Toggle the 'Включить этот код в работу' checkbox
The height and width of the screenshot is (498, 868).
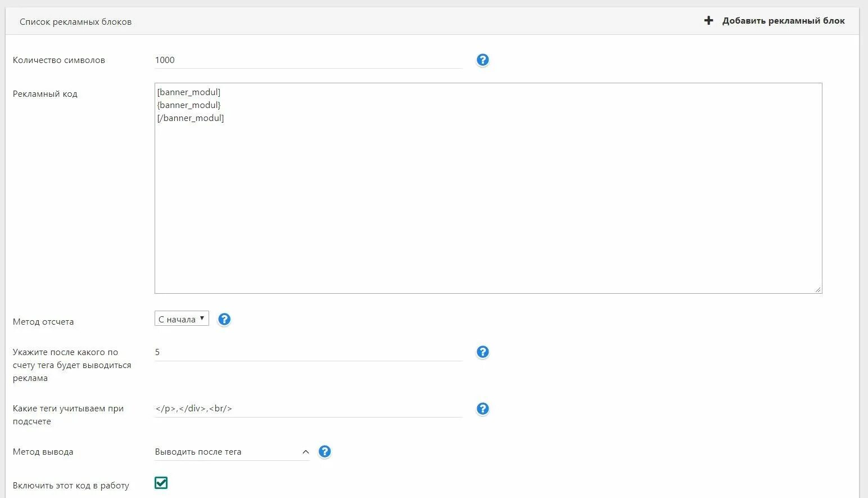[x=161, y=483]
